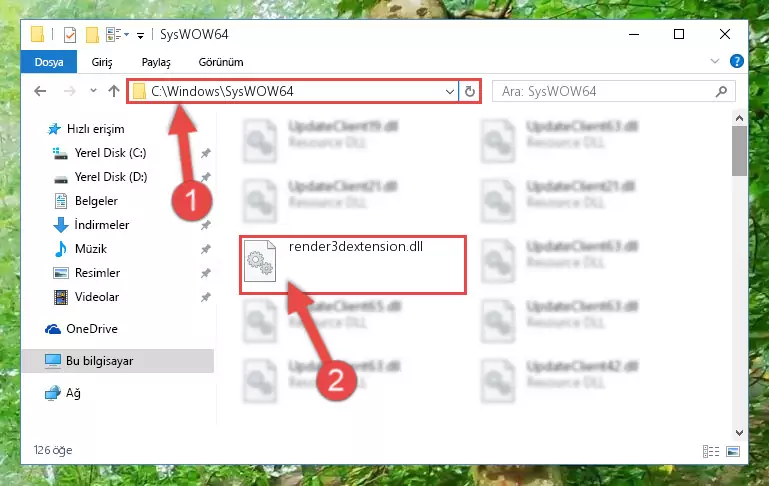Select the Paylaş ribbon tab

tap(156, 62)
